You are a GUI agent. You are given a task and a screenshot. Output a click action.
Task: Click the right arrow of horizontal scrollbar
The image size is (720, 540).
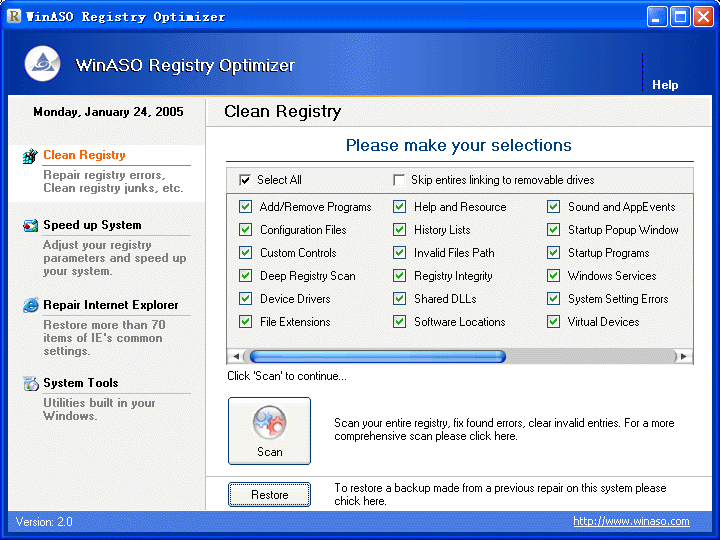coord(684,356)
